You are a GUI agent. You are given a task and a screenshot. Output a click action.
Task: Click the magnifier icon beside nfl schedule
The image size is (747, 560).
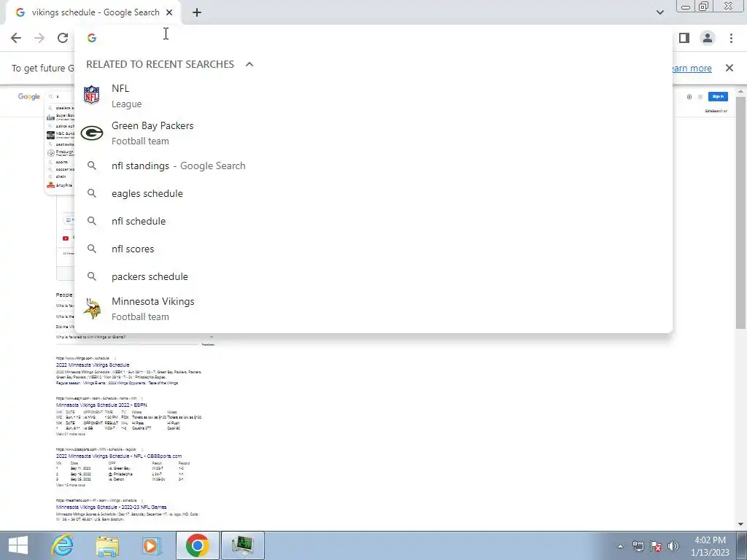point(92,221)
